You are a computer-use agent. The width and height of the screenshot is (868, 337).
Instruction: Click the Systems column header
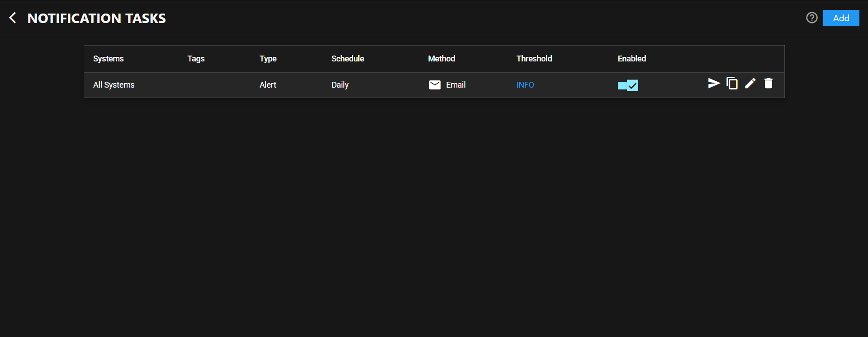pos(108,59)
